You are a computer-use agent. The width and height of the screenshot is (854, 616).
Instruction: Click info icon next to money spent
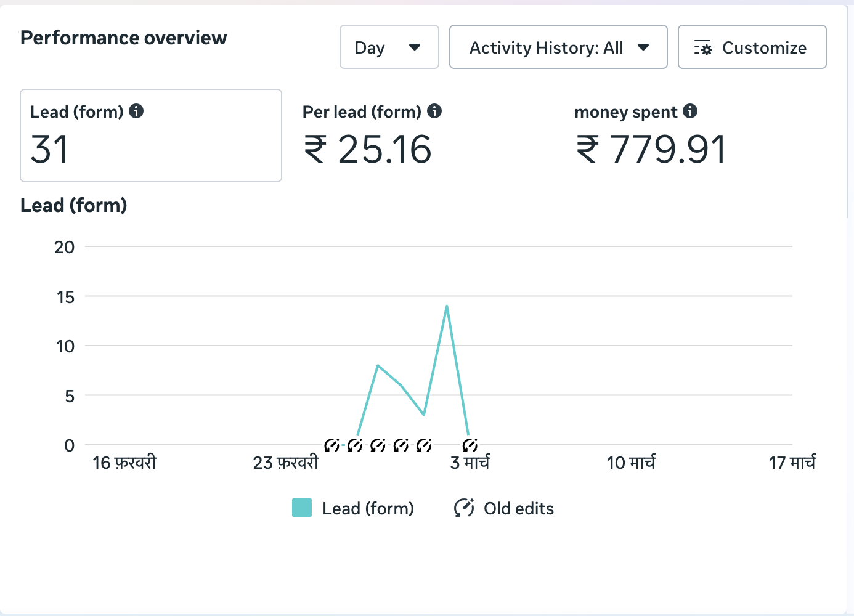coord(690,111)
